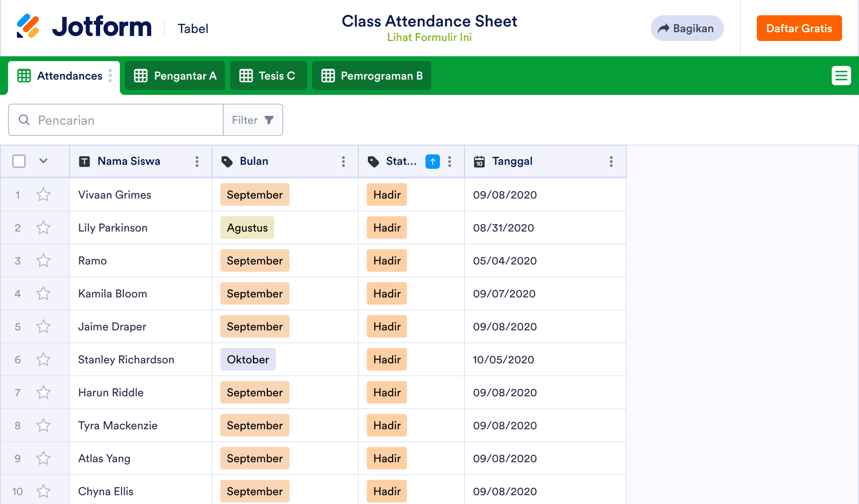Viewport: 859px width, 504px height.
Task: Click the Daftar Gratis button
Action: click(799, 28)
